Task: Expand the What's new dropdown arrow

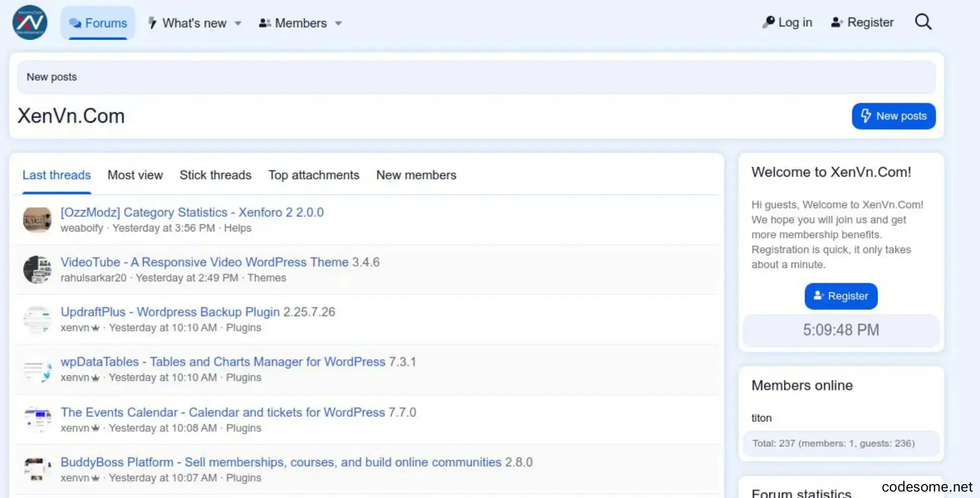Action: [238, 24]
